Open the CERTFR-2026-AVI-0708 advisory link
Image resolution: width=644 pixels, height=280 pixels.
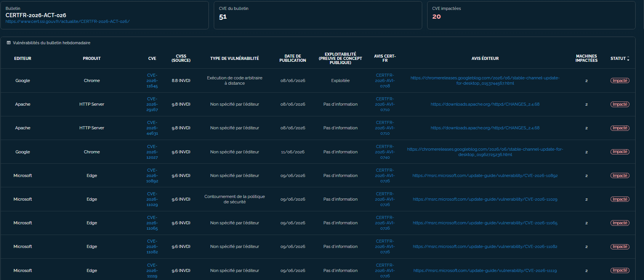385,80
